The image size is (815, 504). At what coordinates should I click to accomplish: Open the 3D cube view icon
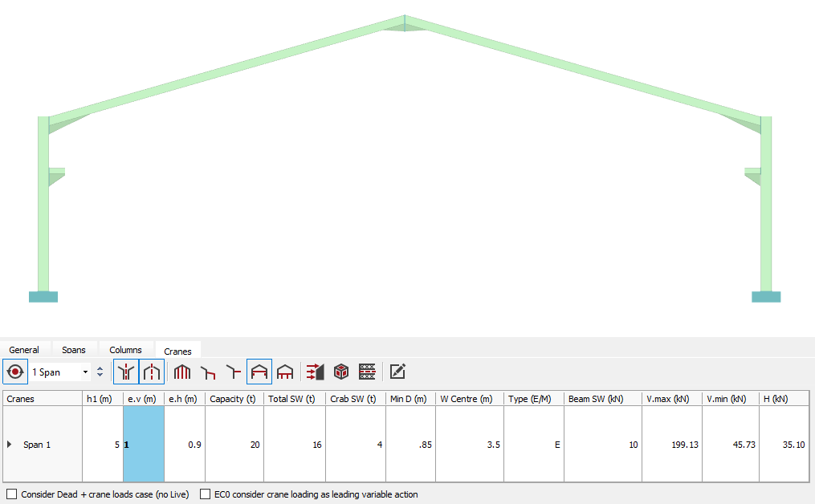[341, 372]
